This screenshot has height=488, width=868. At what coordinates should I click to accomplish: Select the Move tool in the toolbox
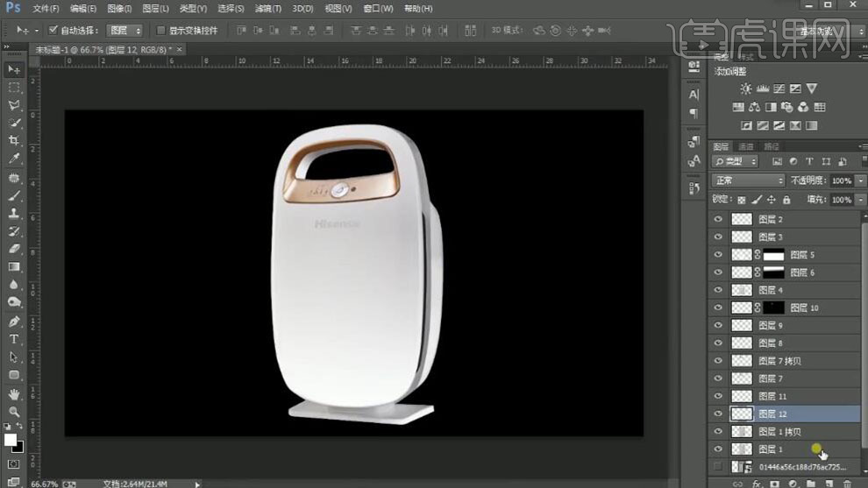[14, 69]
